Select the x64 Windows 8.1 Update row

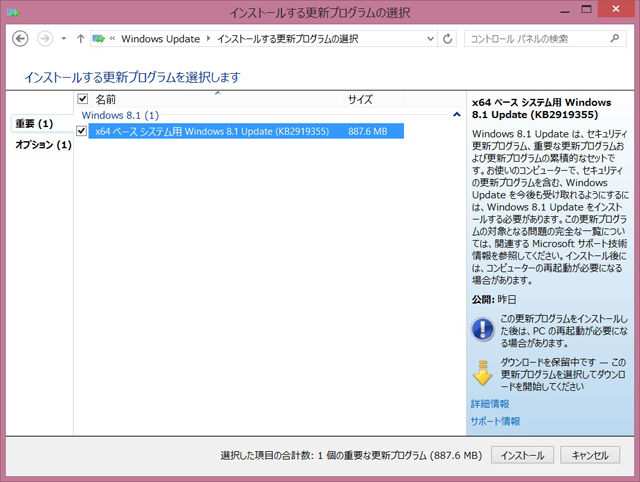(x=246, y=131)
